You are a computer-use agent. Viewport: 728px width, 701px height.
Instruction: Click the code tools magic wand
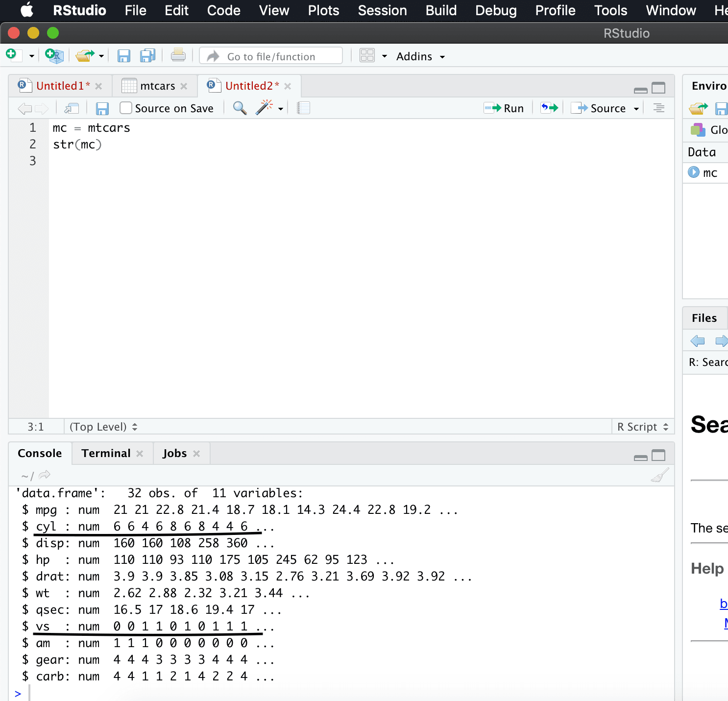[x=264, y=107]
